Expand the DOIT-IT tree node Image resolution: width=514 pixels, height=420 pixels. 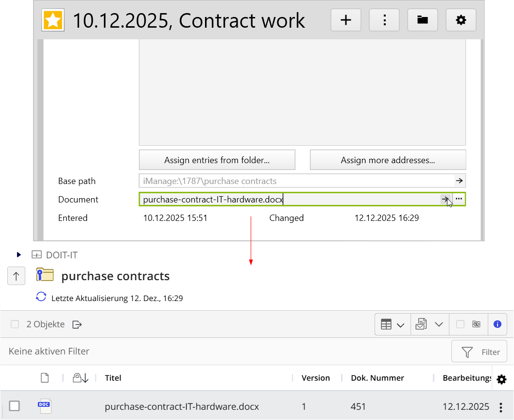pyautogui.click(x=19, y=255)
